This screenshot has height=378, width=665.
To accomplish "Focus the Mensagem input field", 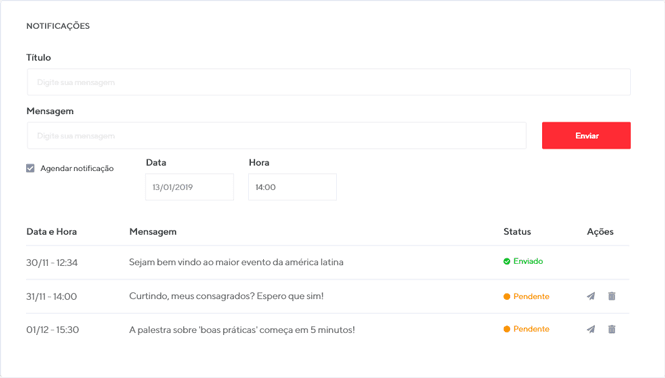I will point(277,135).
